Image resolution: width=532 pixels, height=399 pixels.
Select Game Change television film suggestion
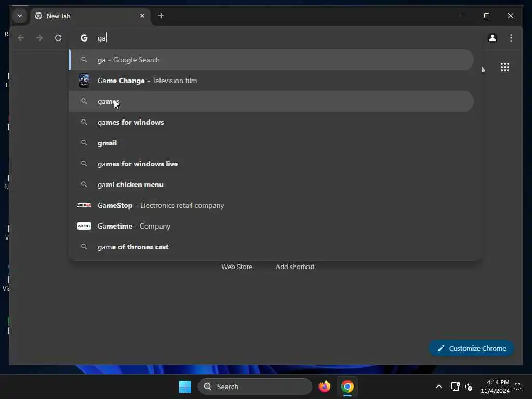pos(271,81)
